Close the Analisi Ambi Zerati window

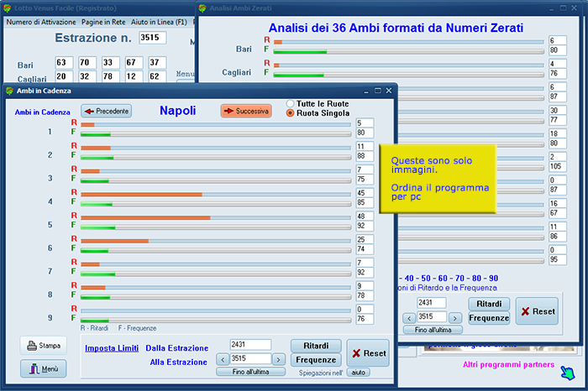coord(574,8)
